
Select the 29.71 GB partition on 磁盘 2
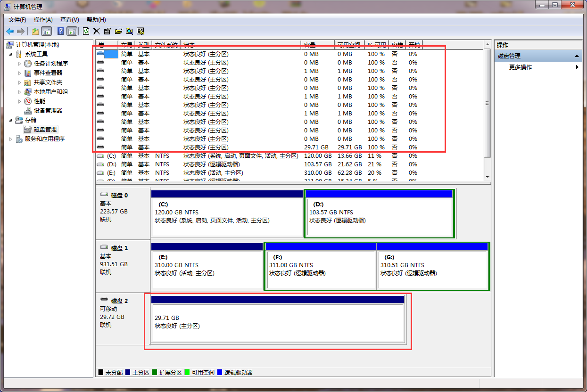(278, 322)
